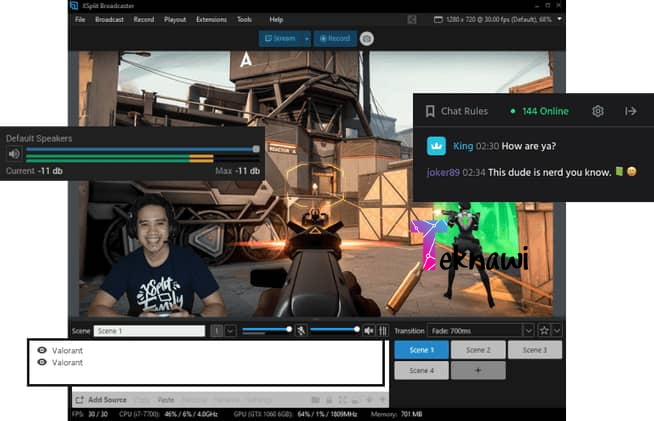654x421 pixels.
Task: Click Paste in the source toolbar
Action: point(166,400)
